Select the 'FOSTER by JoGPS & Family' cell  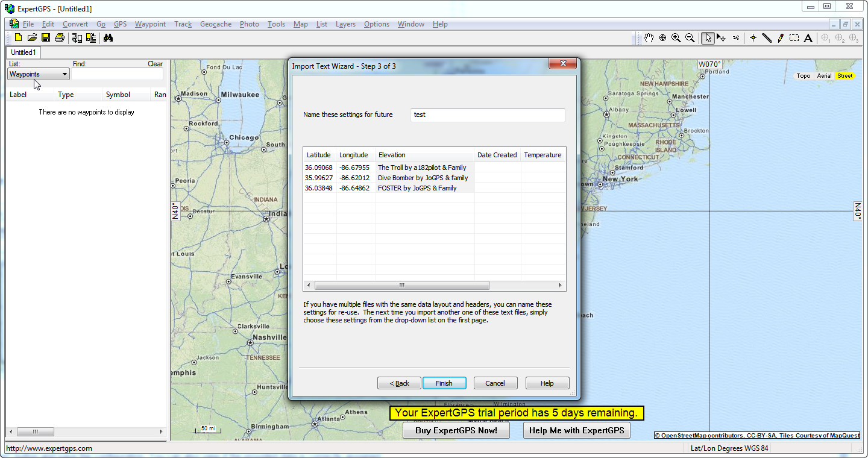(425, 188)
